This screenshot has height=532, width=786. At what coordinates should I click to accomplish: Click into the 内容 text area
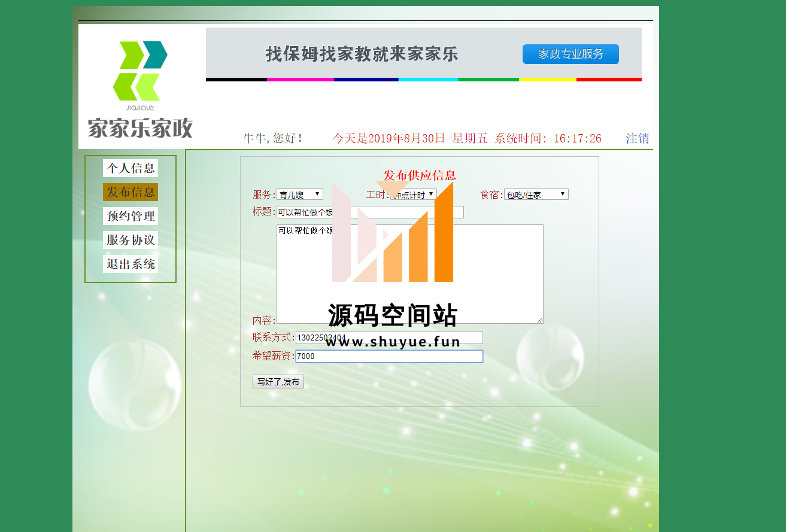tap(410, 274)
